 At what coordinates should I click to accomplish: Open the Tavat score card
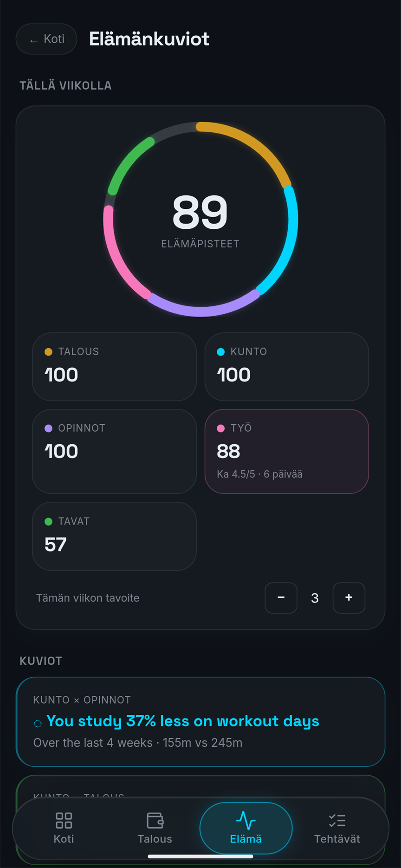(x=114, y=536)
